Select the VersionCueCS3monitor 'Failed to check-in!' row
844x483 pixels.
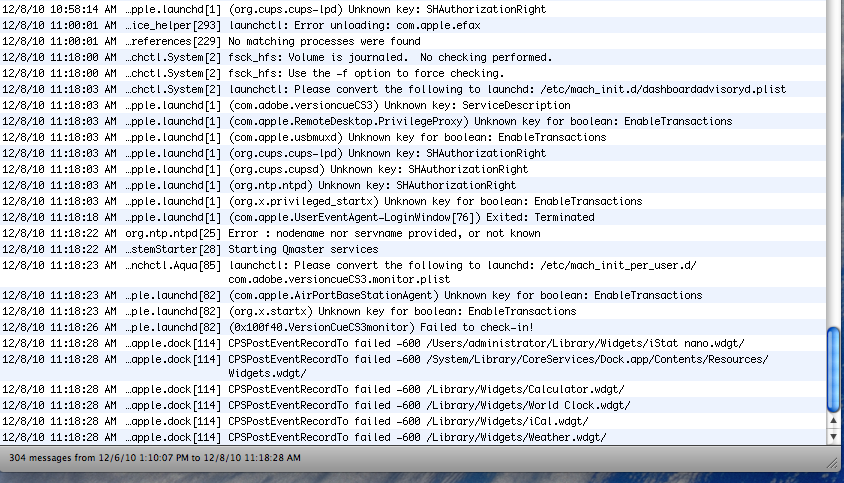click(x=413, y=327)
